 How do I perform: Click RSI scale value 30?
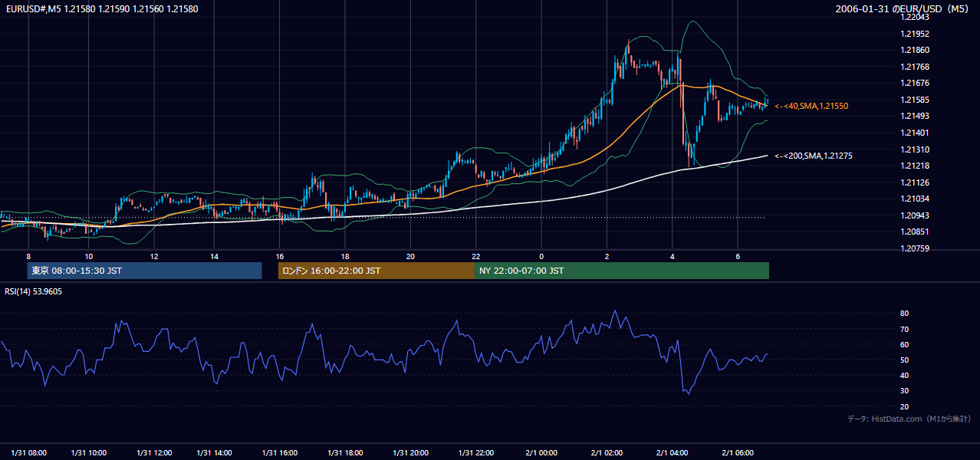pos(904,391)
